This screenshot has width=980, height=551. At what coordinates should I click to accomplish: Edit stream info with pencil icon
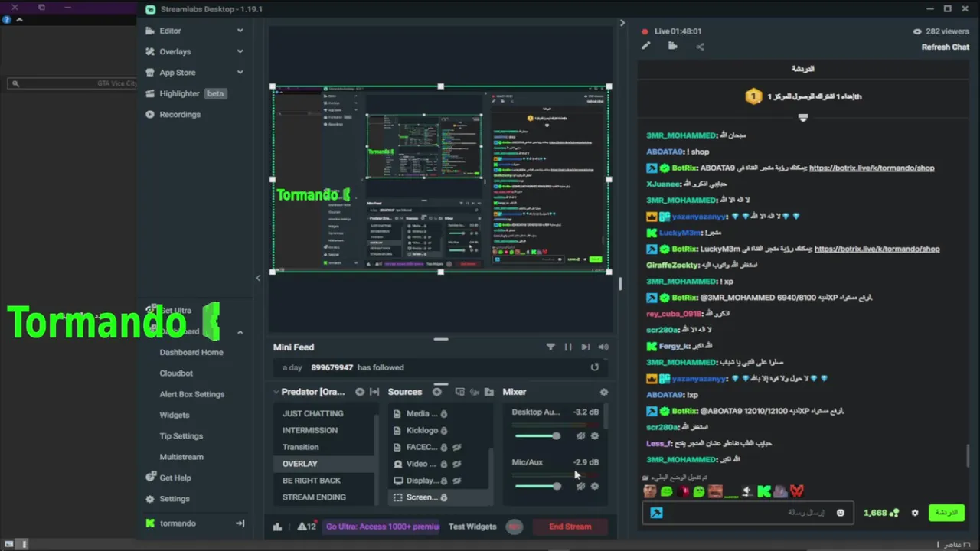646,46
